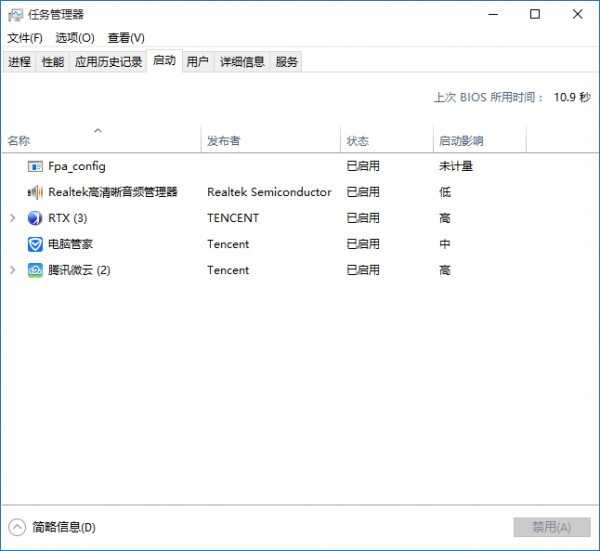The width and height of the screenshot is (600, 551).
Task: Go to the 应用历史记录 tab
Action: coord(108,62)
